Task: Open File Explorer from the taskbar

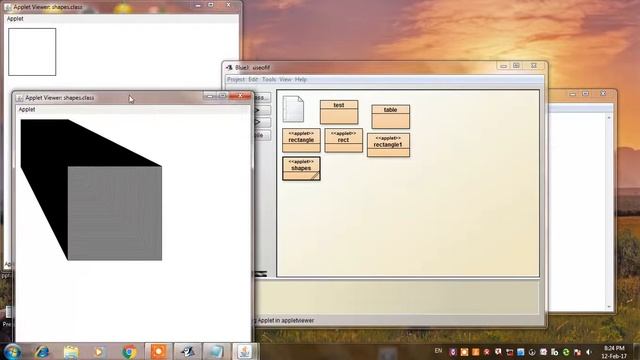Action: coord(71,352)
